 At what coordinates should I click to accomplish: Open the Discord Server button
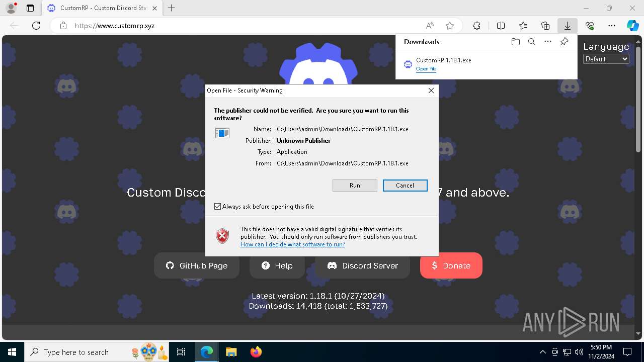[362, 265]
